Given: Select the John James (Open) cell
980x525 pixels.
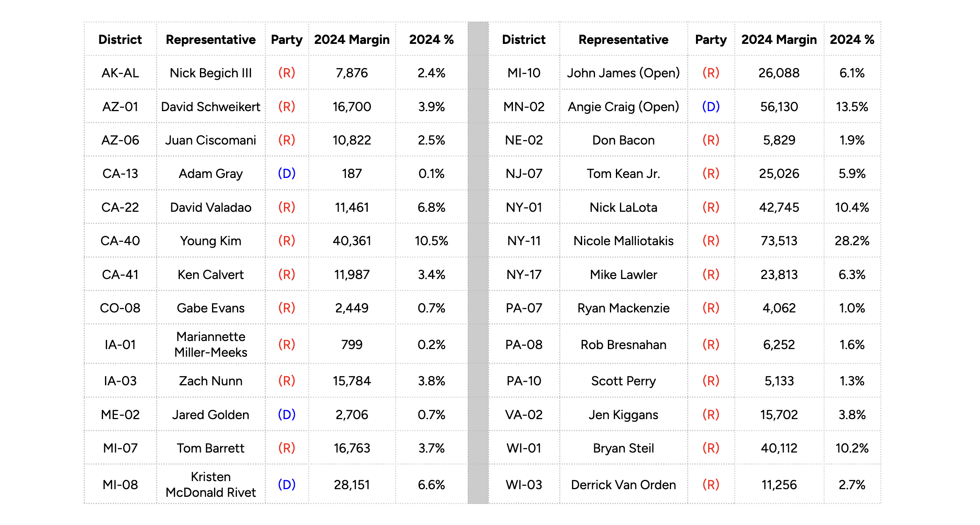Looking at the screenshot, I should pyautogui.click(x=623, y=73).
